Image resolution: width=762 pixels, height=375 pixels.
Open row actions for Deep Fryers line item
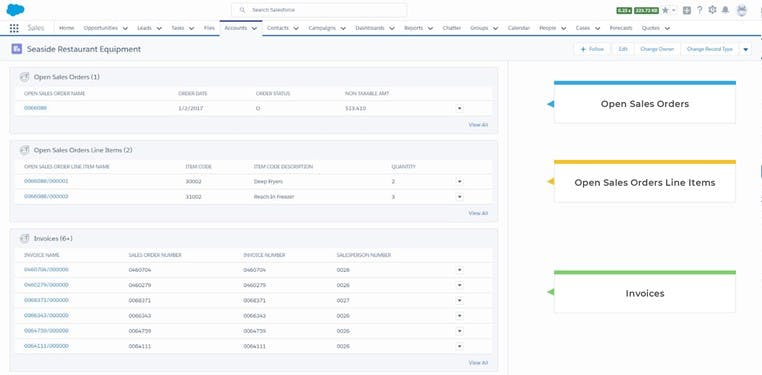pyautogui.click(x=459, y=181)
